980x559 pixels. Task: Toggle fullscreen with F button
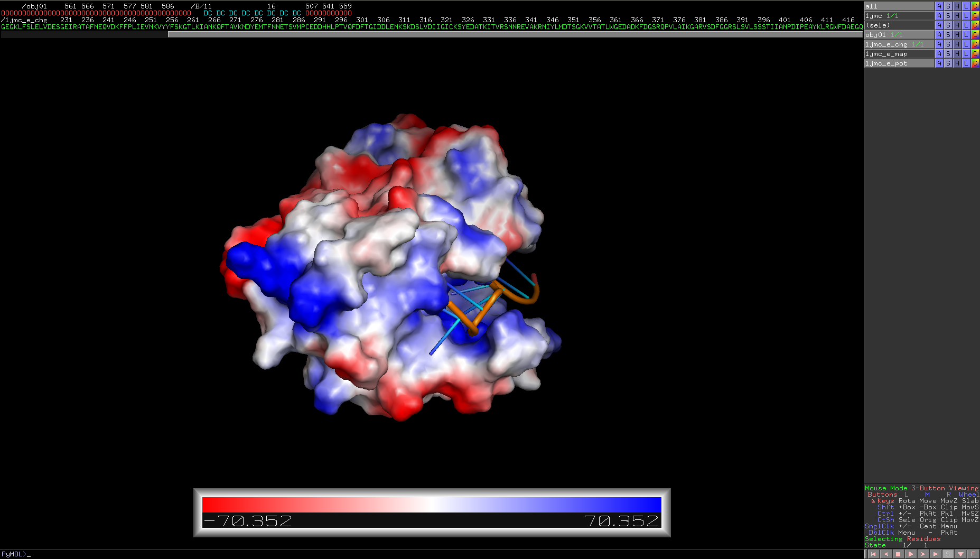973,554
